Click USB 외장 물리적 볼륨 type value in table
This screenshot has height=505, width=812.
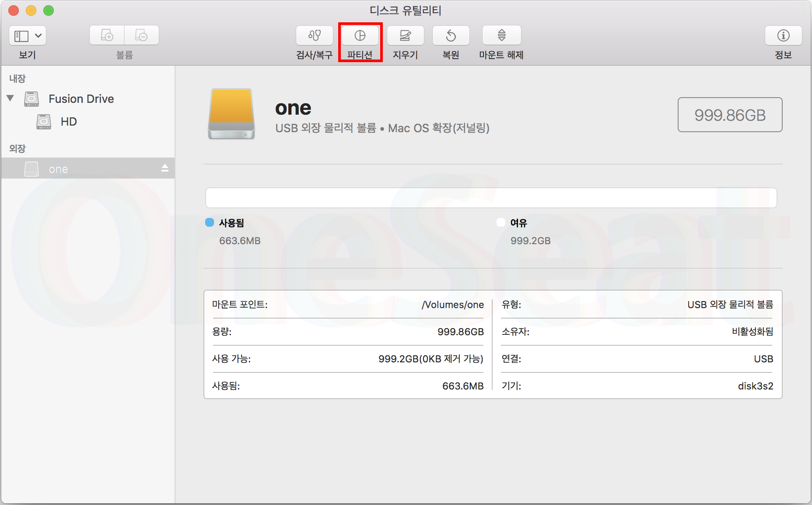click(730, 305)
